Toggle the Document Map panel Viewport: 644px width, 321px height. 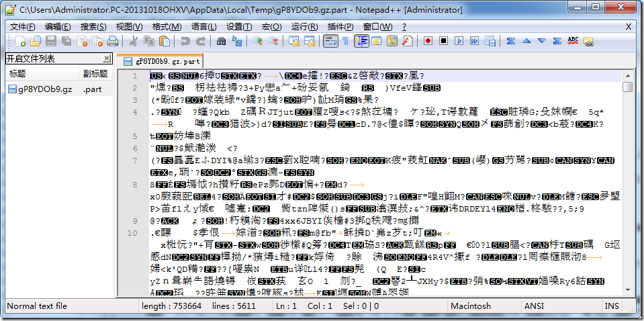point(392,41)
